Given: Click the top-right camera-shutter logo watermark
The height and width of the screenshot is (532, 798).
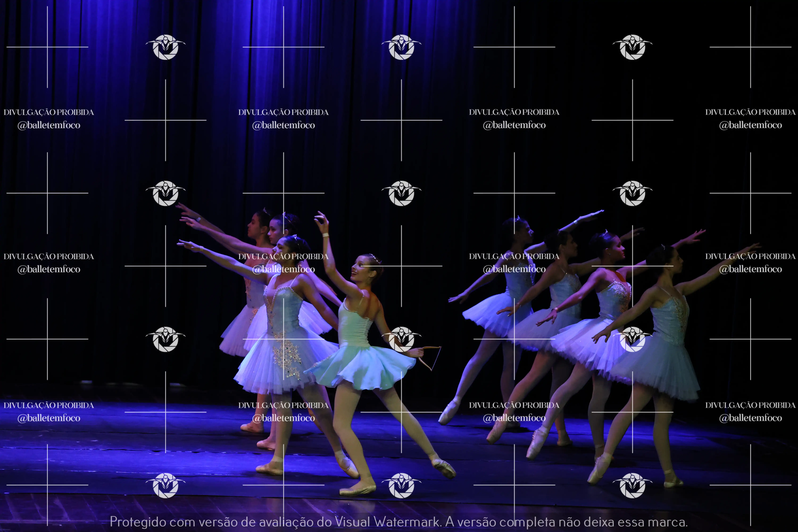Looking at the screenshot, I should (632, 47).
